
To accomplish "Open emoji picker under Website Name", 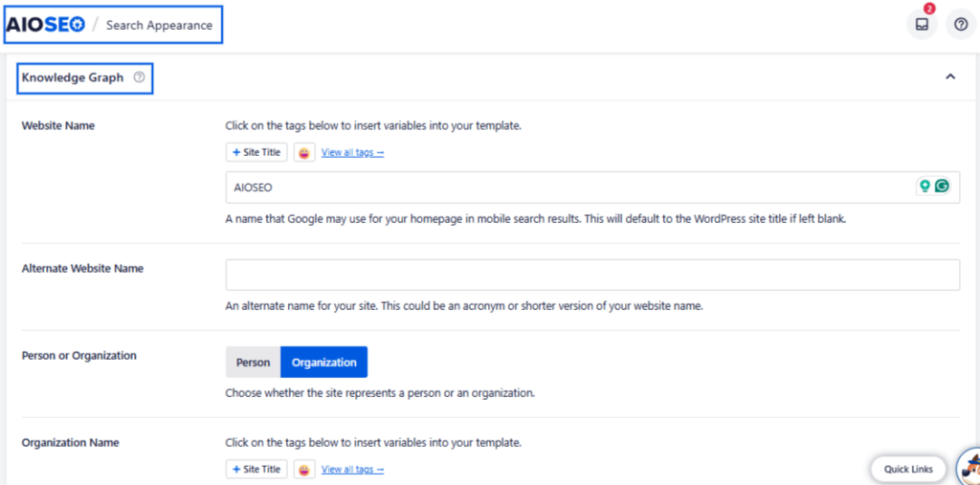I will [304, 152].
